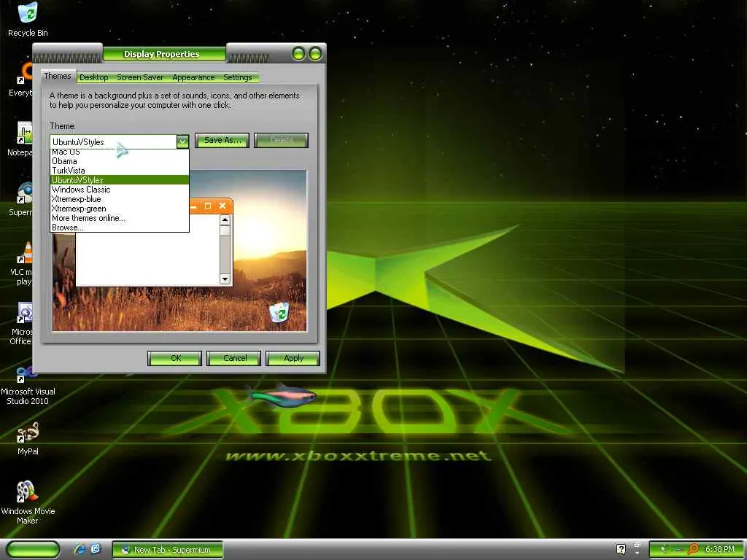
Task: Go to the Settings tab
Action: tap(238, 77)
